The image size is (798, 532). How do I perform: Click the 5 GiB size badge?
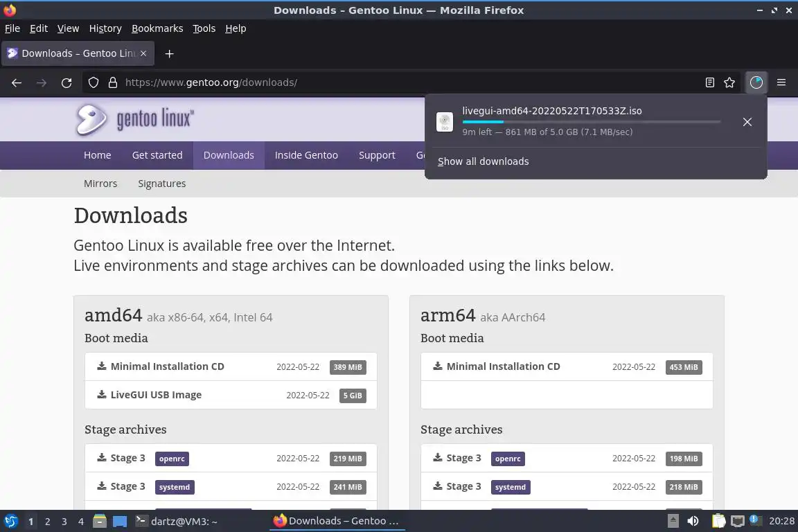pyautogui.click(x=353, y=396)
